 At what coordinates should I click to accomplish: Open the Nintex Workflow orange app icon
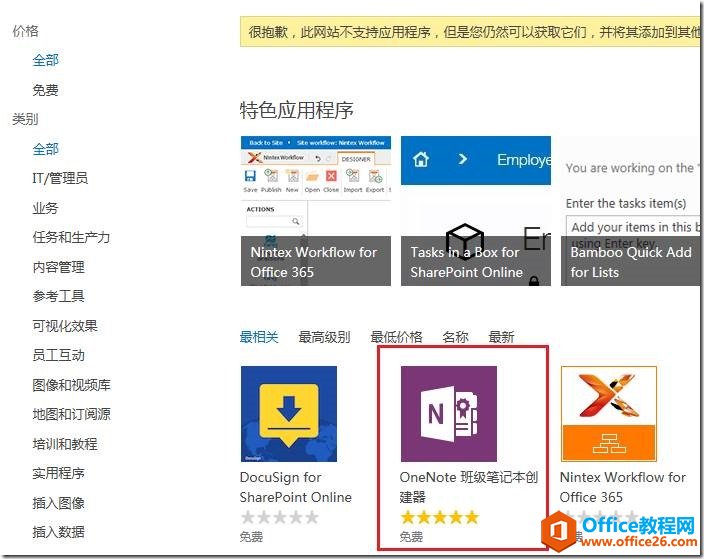coord(608,414)
